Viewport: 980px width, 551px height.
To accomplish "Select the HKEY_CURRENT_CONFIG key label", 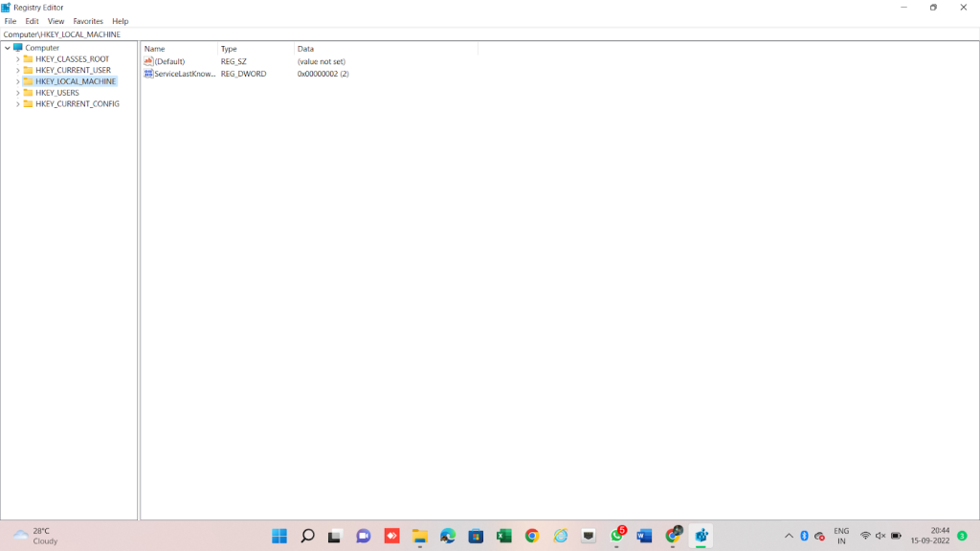I will 78,103.
